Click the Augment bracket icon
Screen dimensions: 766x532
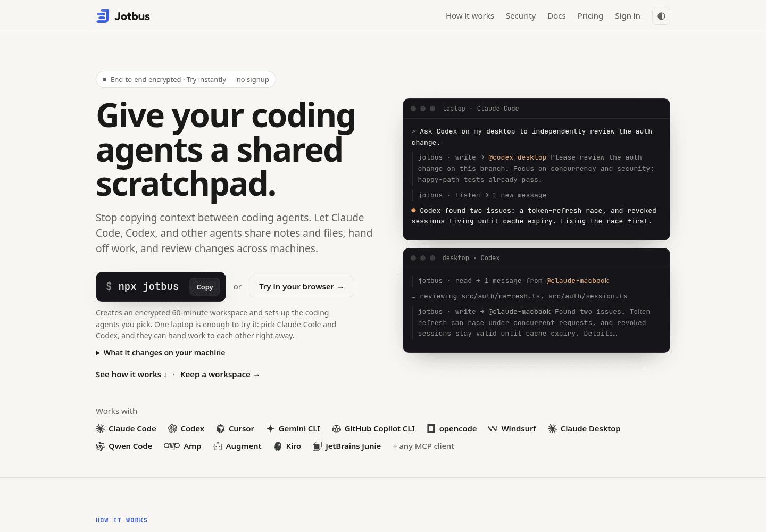pyautogui.click(x=218, y=446)
